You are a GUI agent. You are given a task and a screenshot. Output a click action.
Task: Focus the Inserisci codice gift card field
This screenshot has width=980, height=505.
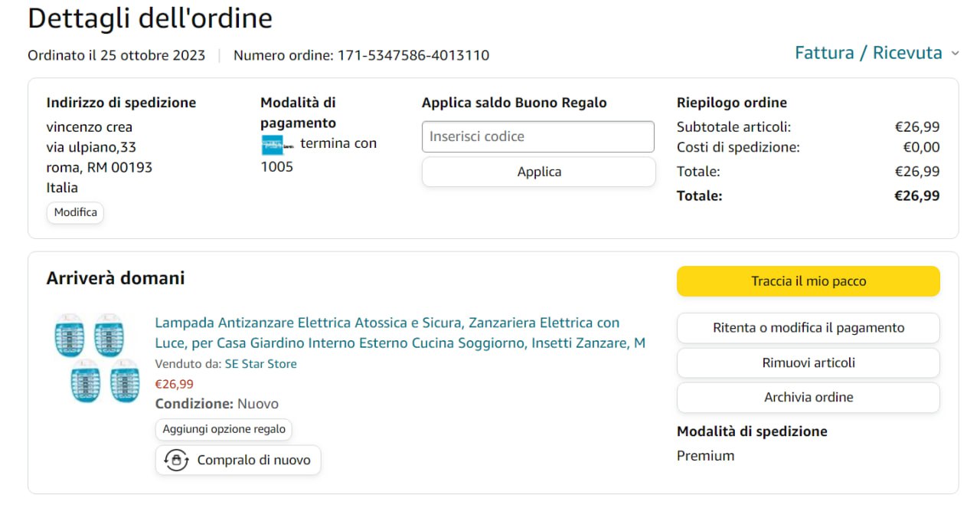537,136
